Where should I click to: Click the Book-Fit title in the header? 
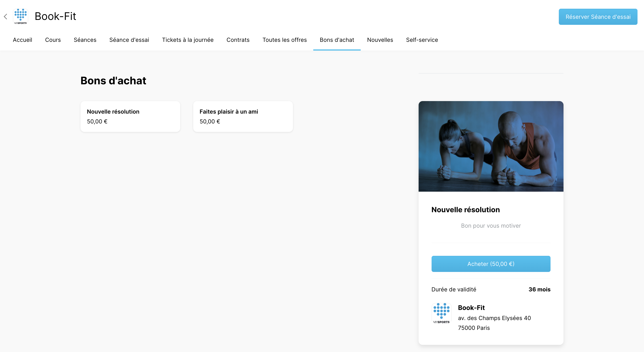point(55,16)
